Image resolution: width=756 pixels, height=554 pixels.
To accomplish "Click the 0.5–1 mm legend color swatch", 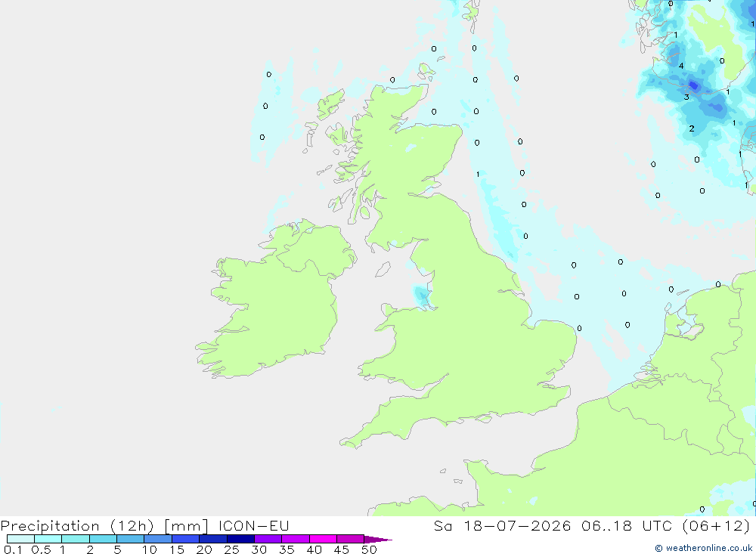I will (x=48, y=539).
